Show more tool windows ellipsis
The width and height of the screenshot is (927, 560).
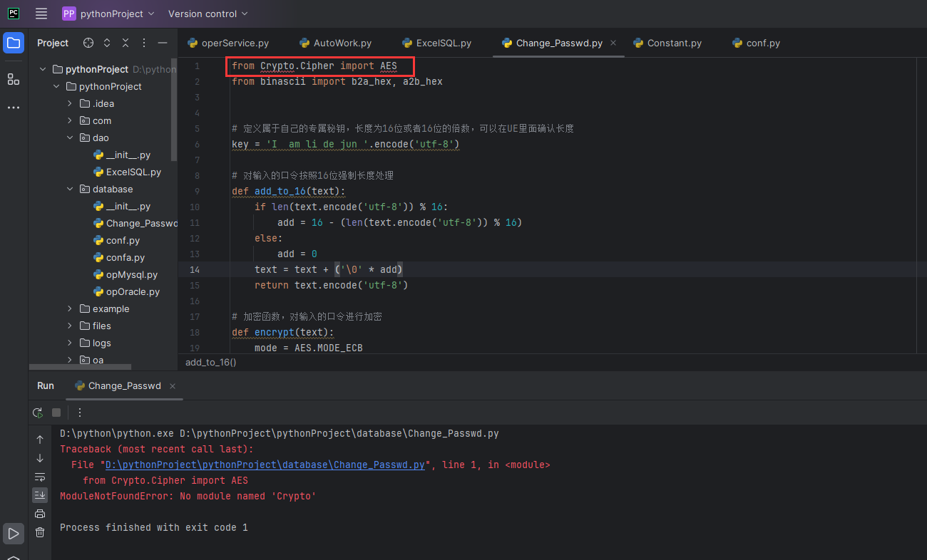[14, 108]
